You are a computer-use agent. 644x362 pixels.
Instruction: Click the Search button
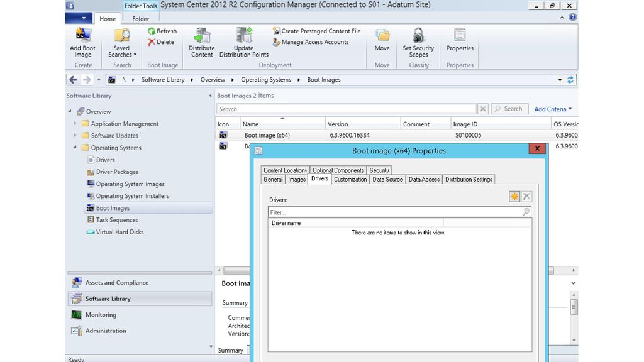(x=509, y=109)
